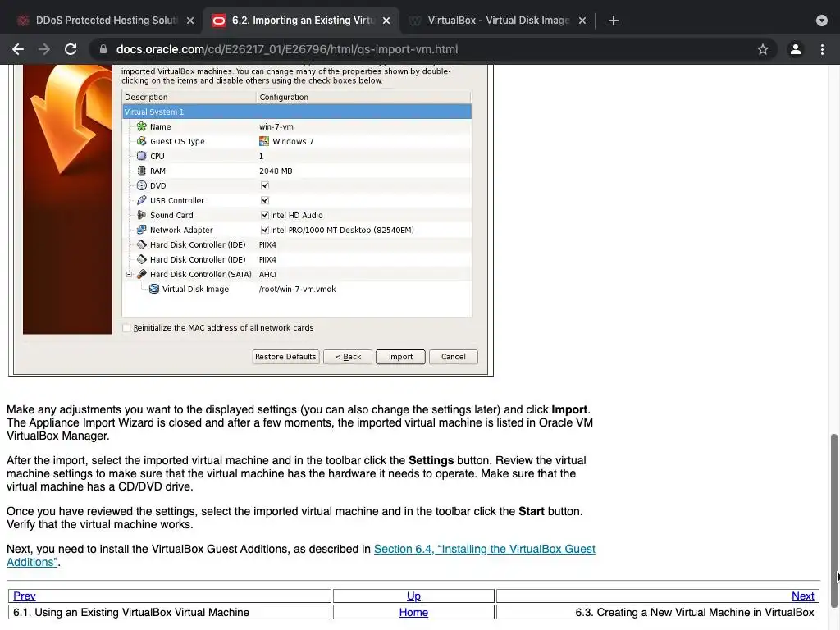Click the < Back button
This screenshot has width=840, height=630.
point(348,357)
